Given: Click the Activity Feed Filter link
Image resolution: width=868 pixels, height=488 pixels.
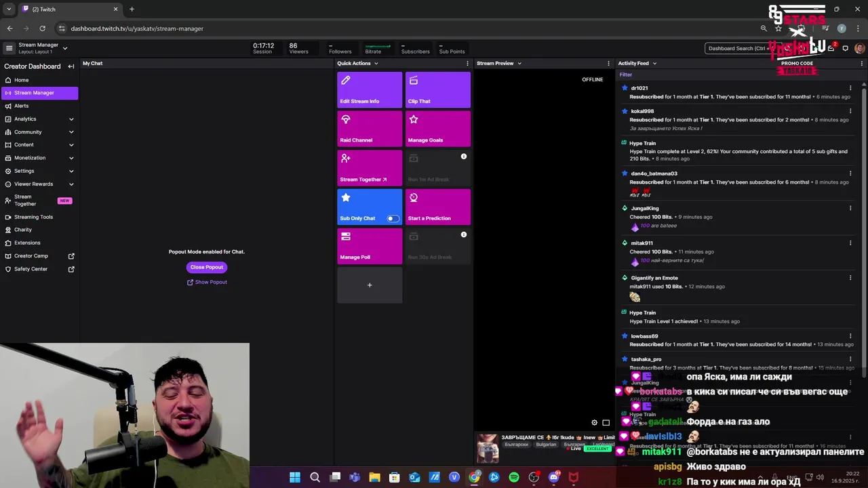Looking at the screenshot, I should (x=625, y=75).
